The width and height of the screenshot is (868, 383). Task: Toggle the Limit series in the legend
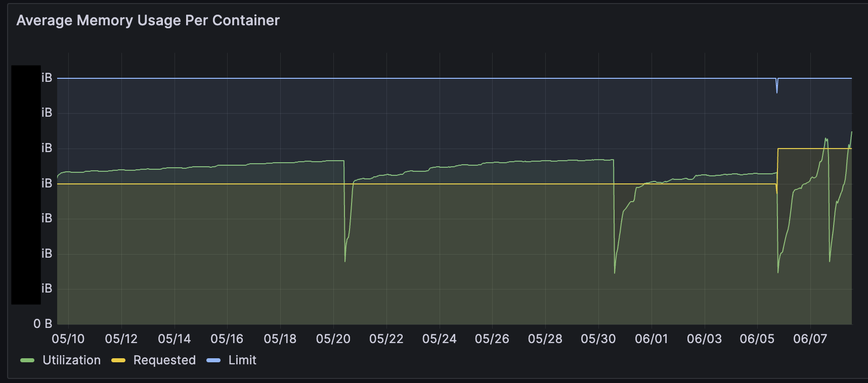[x=242, y=360]
